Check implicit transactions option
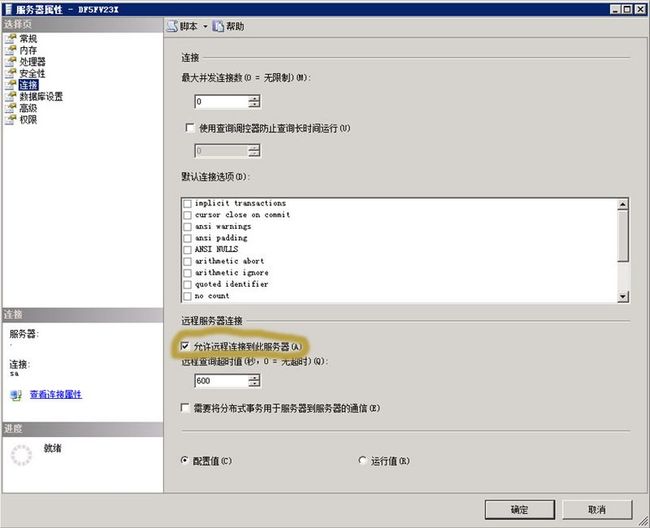Screen dimensions: 650x528 (187, 203)
